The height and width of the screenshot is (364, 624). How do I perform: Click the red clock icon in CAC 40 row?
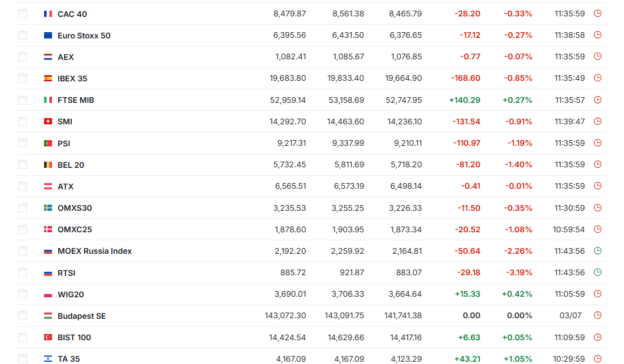[597, 14]
